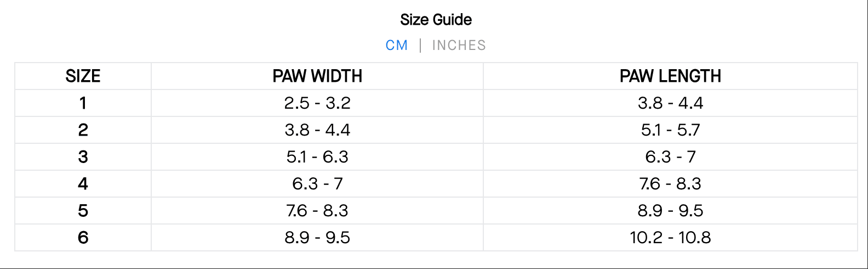Click paw width value 2.5 - 3.2
Image resolution: width=868 pixels, height=269 pixels.
pyautogui.click(x=317, y=103)
